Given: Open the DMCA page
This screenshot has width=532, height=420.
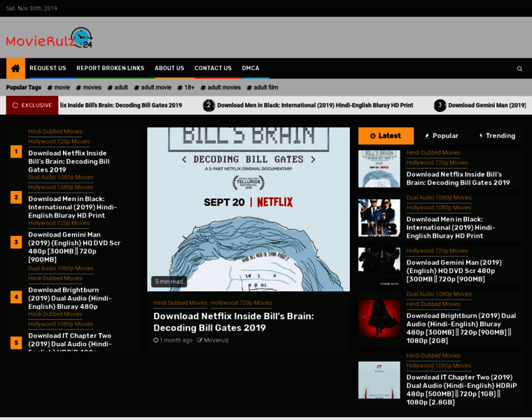Looking at the screenshot, I should click(251, 68).
